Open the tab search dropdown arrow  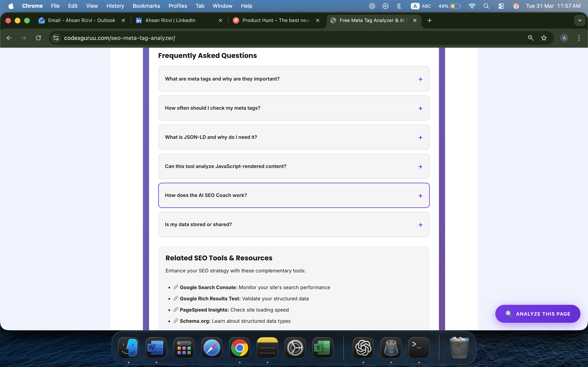(580, 20)
